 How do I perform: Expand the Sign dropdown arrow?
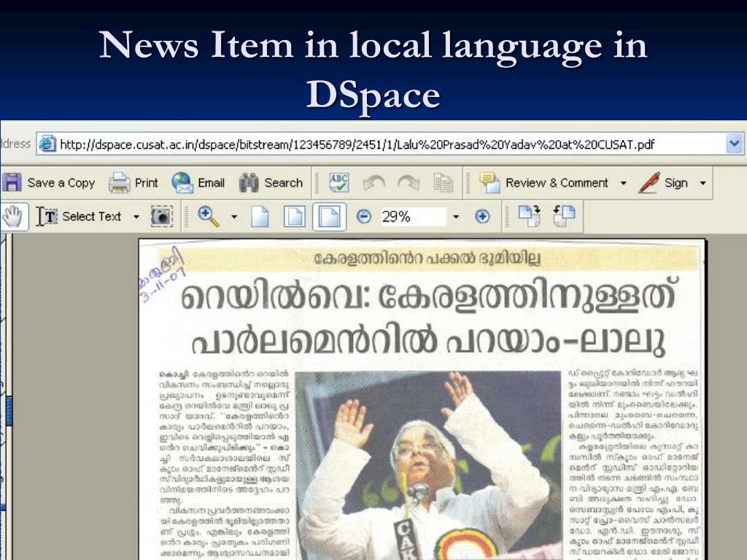pyautogui.click(x=703, y=183)
